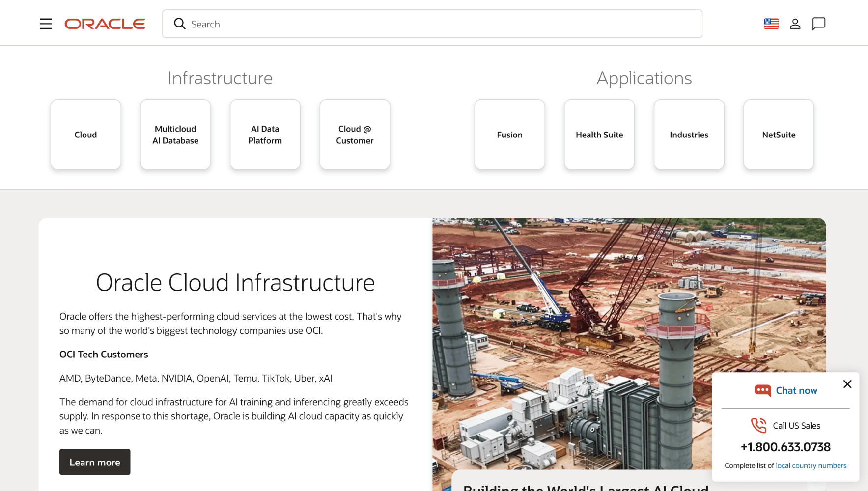Viewport: 868px width, 491px height.
Task: Click the search magnifier icon
Action: tap(180, 24)
